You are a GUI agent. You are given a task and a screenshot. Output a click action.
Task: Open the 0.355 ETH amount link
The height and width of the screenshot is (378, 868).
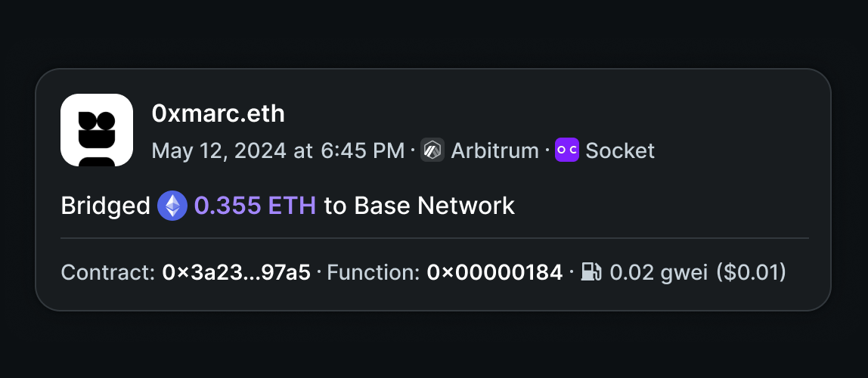coord(256,206)
